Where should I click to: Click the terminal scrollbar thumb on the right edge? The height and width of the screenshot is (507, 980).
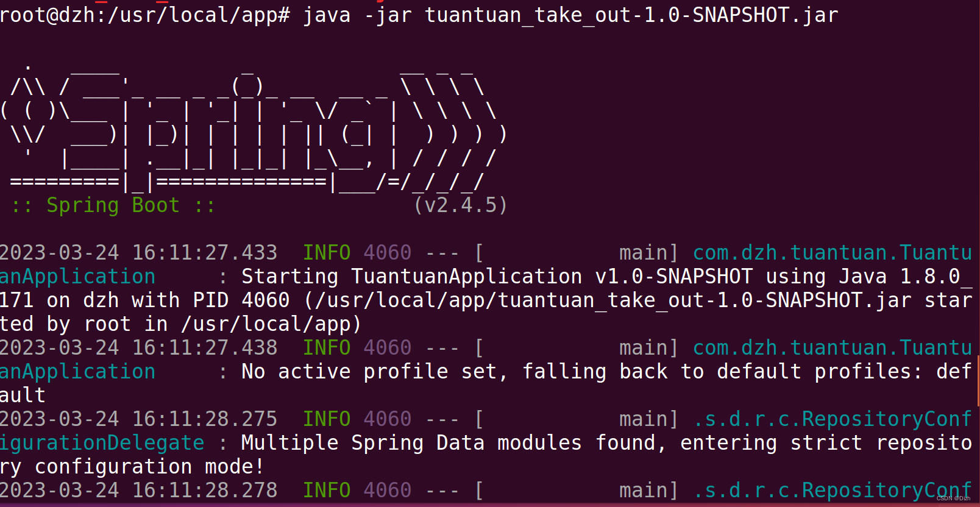(978, 380)
